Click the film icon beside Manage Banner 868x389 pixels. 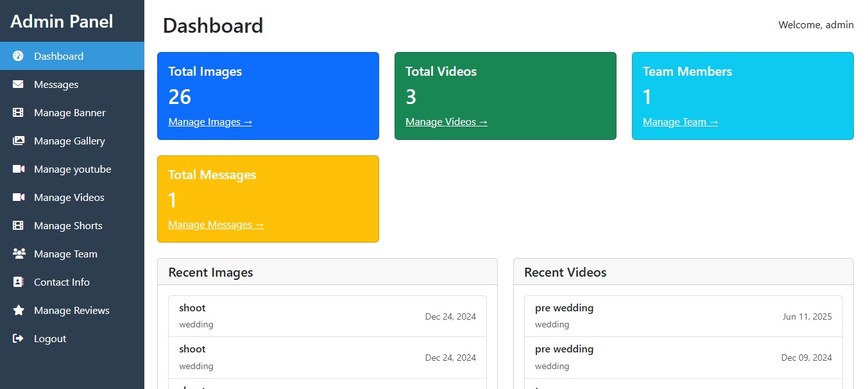(x=19, y=112)
